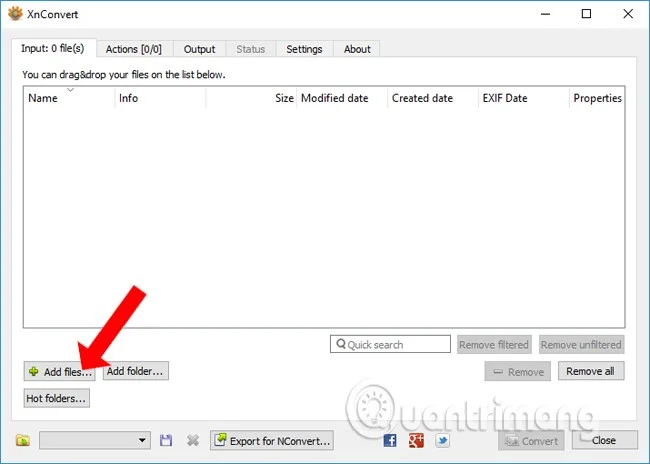The width and height of the screenshot is (650, 464).
Task: Click the Remove button
Action: point(518,372)
